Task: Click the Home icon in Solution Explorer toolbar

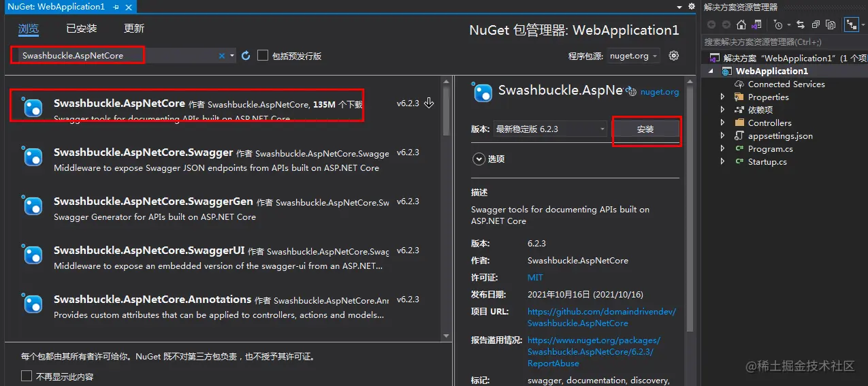Action: (741, 25)
